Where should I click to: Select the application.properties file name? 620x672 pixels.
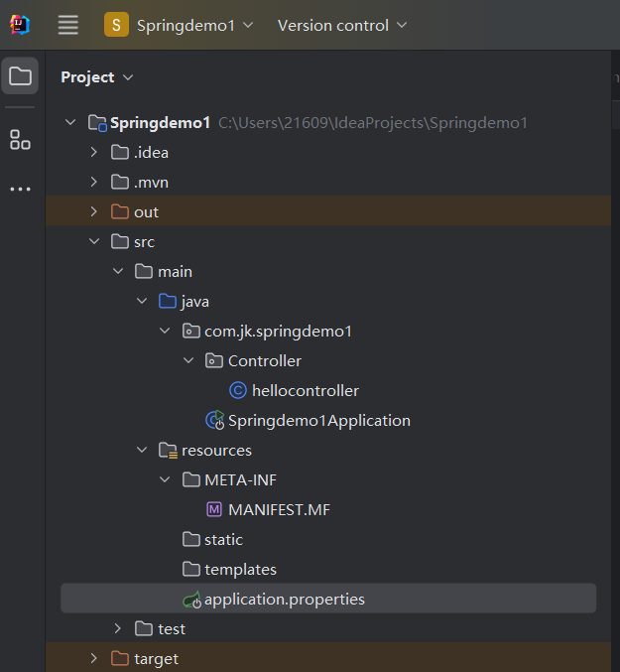point(285,600)
